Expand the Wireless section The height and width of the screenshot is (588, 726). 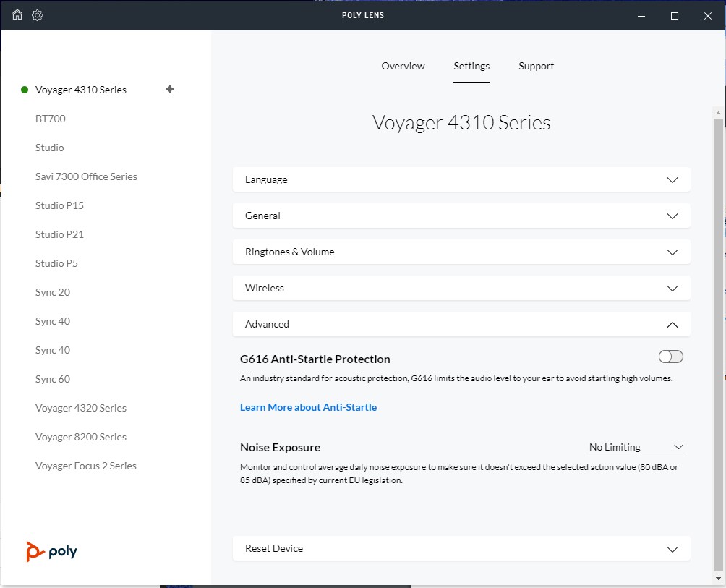point(461,288)
